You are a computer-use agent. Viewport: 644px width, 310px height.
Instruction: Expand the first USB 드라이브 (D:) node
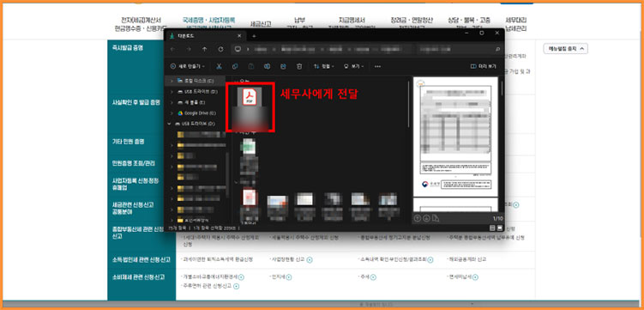(x=172, y=91)
